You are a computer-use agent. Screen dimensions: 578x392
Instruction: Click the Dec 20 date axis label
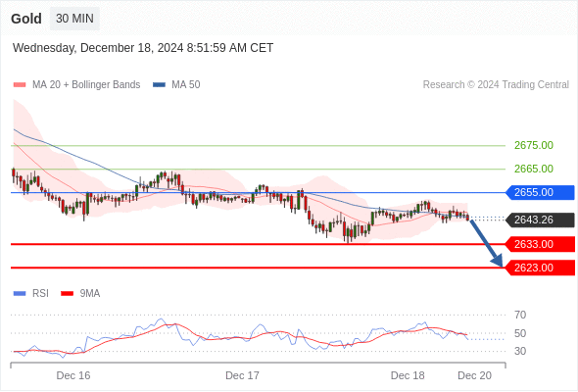[x=474, y=375]
